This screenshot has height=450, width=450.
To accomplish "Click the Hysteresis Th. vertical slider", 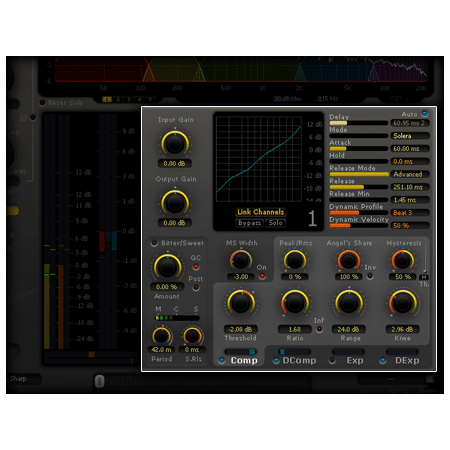I will coord(425,258).
